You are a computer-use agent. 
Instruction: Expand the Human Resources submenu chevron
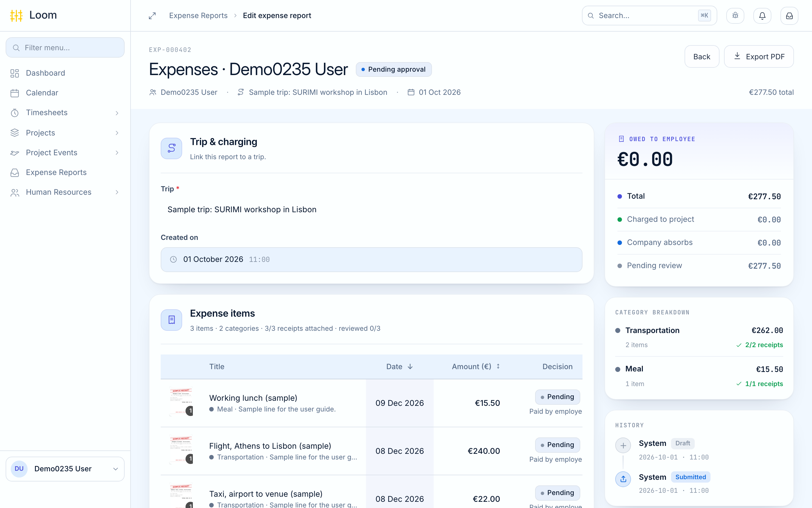coord(117,192)
